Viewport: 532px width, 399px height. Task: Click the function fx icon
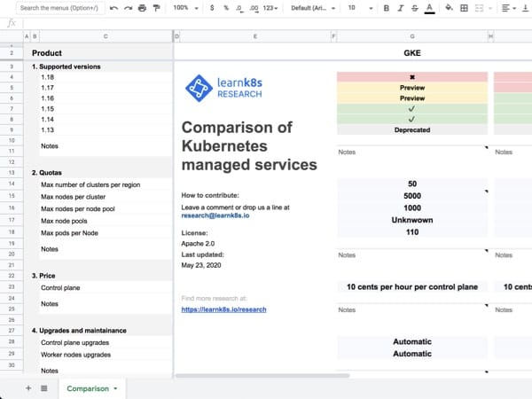click(12, 23)
